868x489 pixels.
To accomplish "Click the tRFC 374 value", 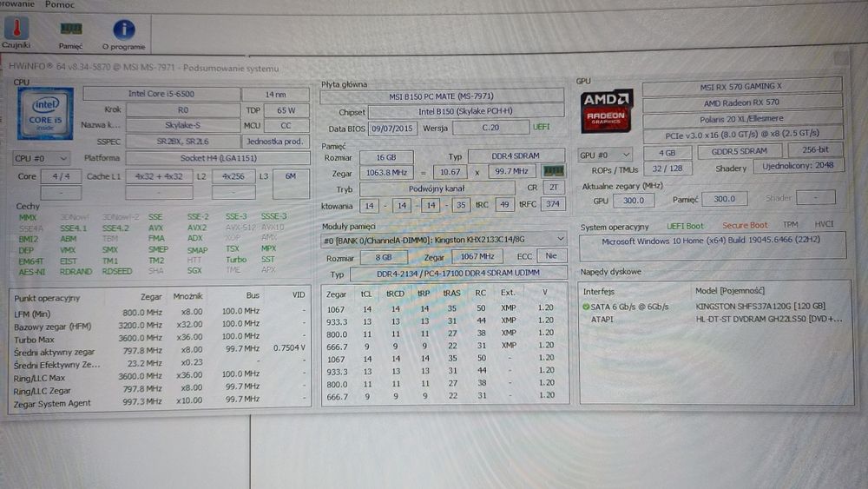I will pos(552,204).
